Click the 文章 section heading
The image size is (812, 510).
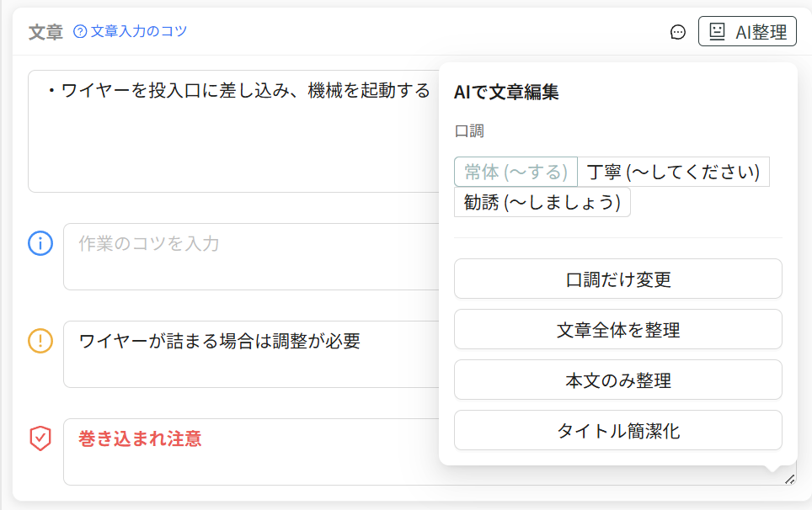point(45,32)
